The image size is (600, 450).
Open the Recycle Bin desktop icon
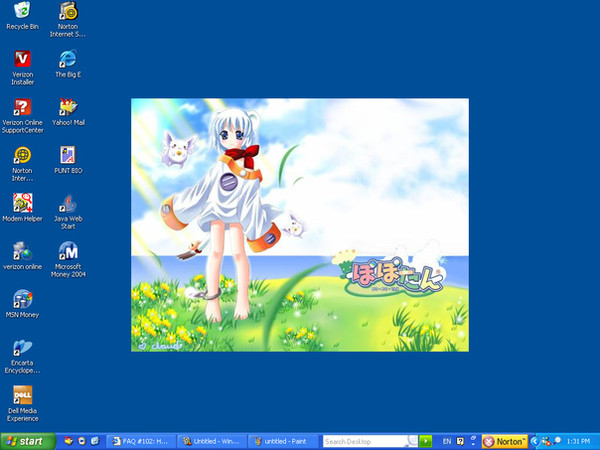(x=22, y=16)
